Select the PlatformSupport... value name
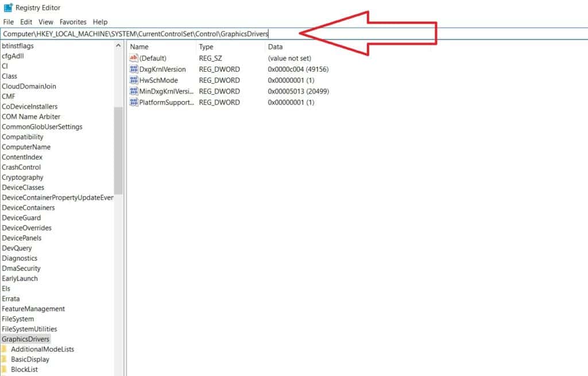The height and width of the screenshot is (376, 588). 167,102
